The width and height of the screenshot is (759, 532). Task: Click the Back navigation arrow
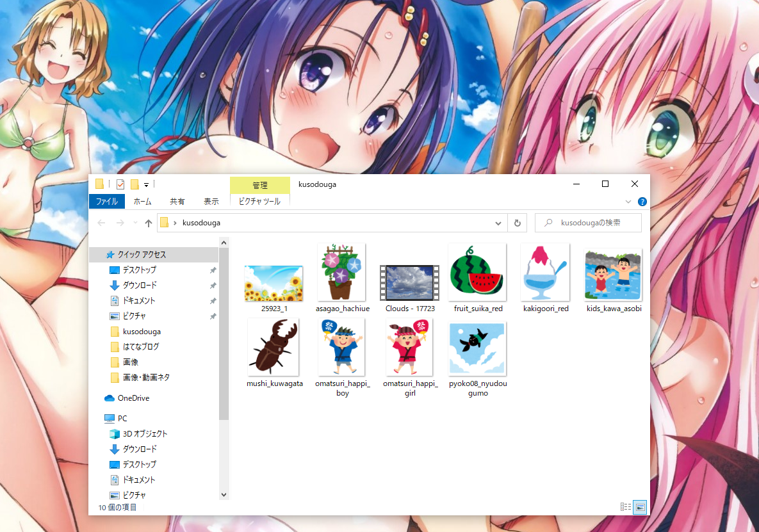(x=101, y=223)
